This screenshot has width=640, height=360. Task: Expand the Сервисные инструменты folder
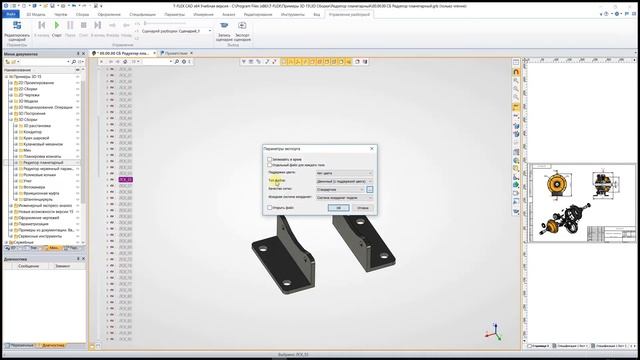point(11,236)
